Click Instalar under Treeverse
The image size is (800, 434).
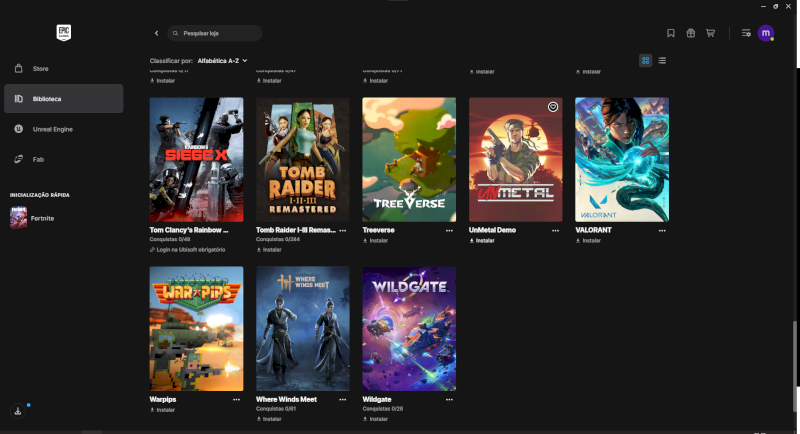pos(376,241)
